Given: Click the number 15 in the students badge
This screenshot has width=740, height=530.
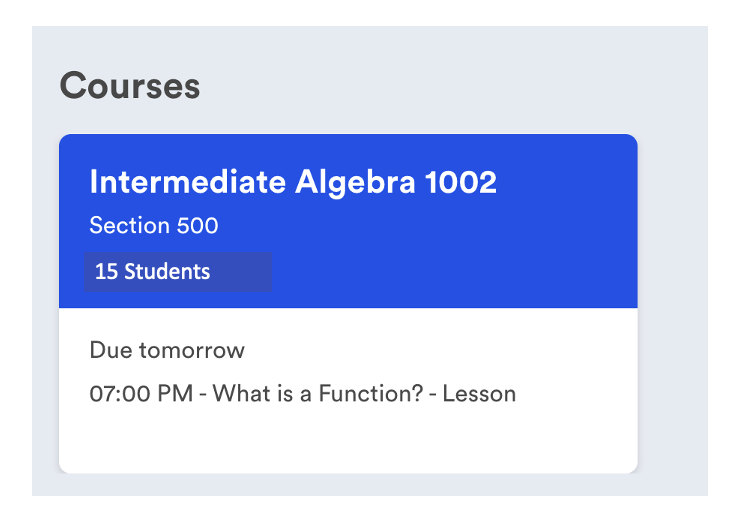Looking at the screenshot, I should [106, 271].
